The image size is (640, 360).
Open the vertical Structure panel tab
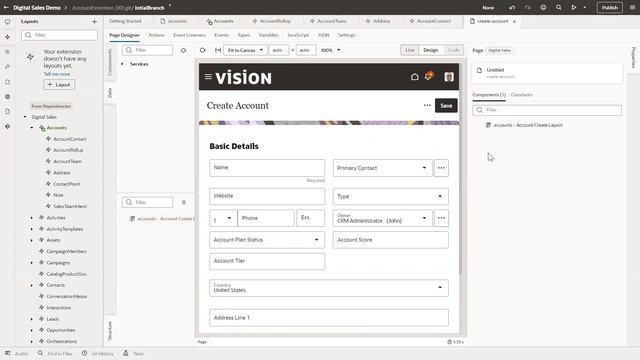[110, 331]
